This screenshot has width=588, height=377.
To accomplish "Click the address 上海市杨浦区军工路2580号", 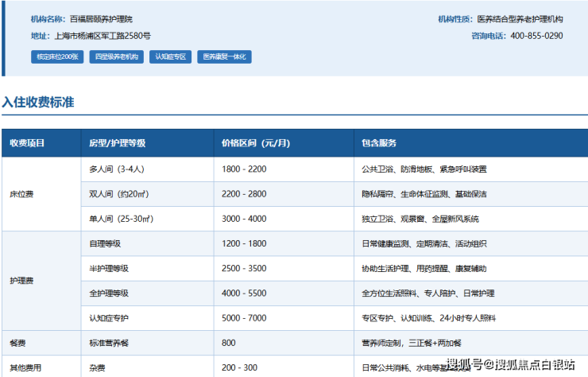I will pyautogui.click(x=103, y=36).
